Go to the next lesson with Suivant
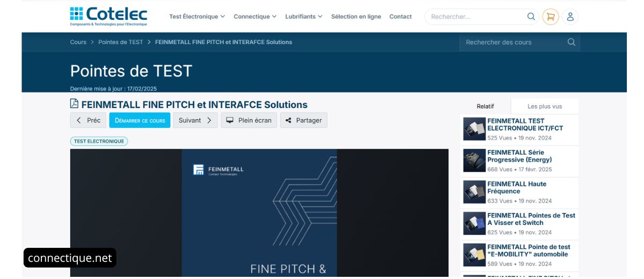This screenshot has height=279, width=644. click(195, 120)
